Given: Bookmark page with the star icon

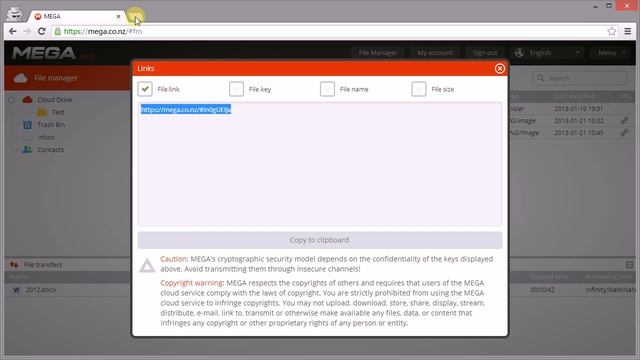Looking at the screenshot, I should pos(611,31).
